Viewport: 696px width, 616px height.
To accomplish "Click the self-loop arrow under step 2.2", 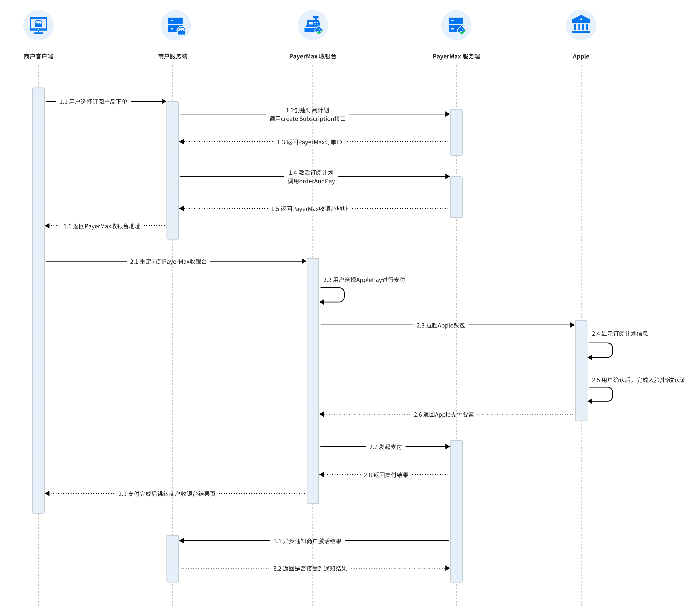I will coord(332,295).
